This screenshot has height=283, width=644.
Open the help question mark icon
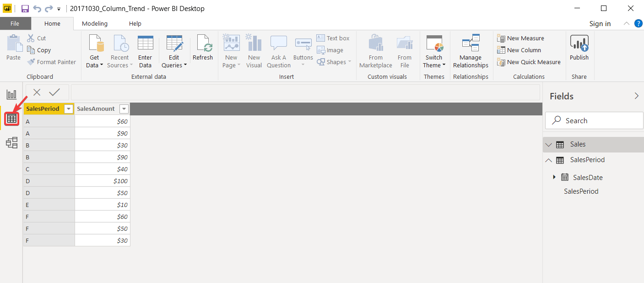639,23
